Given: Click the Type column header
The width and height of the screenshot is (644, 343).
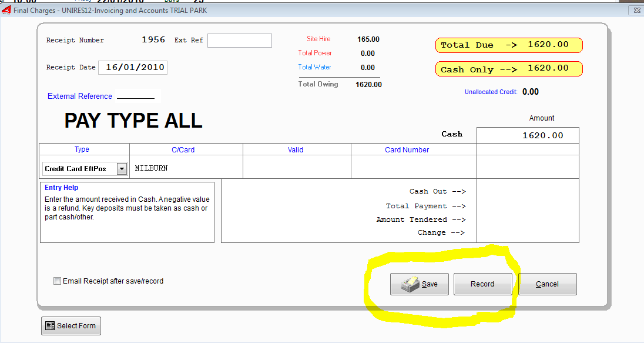Looking at the screenshot, I should [x=82, y=149].
